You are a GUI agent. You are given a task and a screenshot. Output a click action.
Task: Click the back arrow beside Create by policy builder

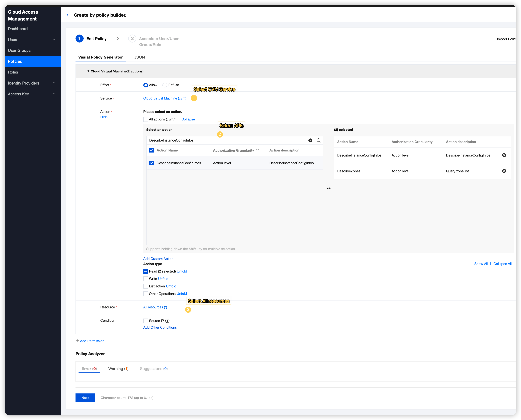point(69,15)
